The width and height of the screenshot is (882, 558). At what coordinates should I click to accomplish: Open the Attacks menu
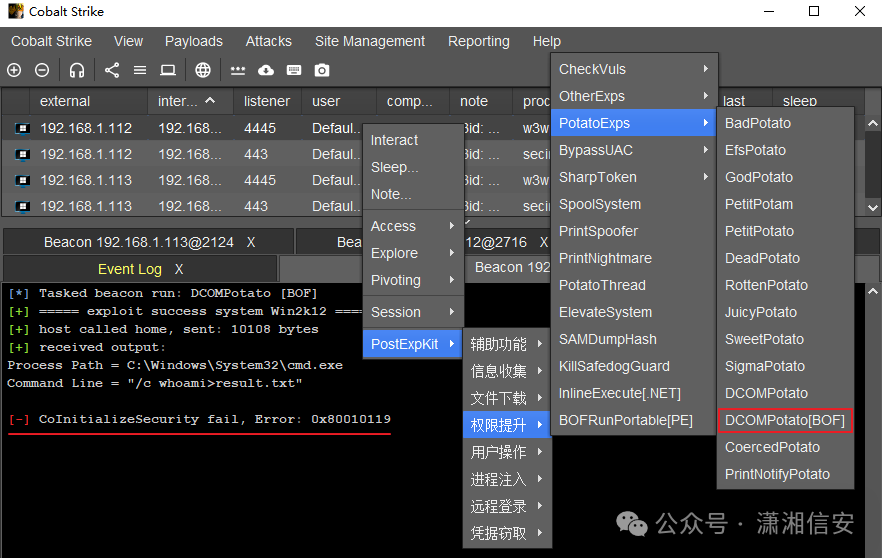(268, 42)
